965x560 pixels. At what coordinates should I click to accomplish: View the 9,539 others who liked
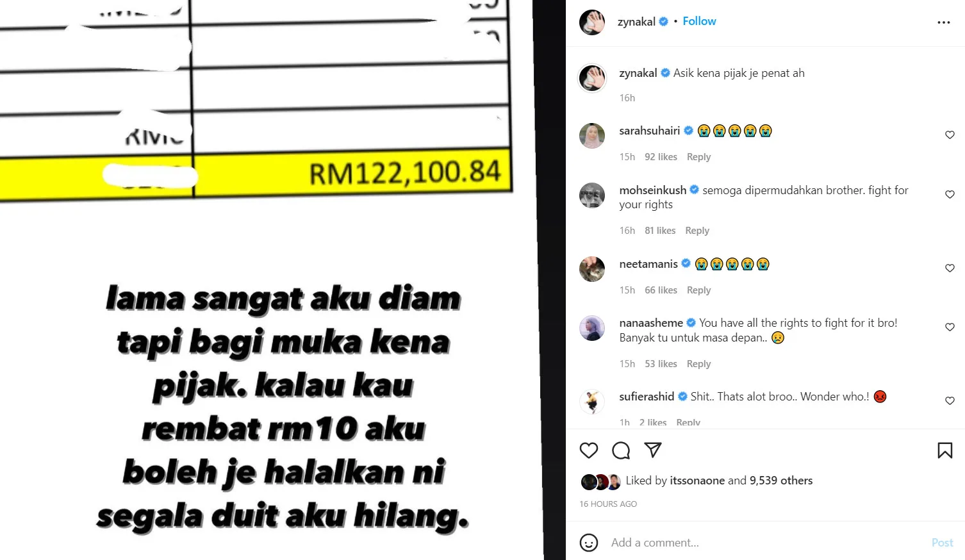point(781,481)
